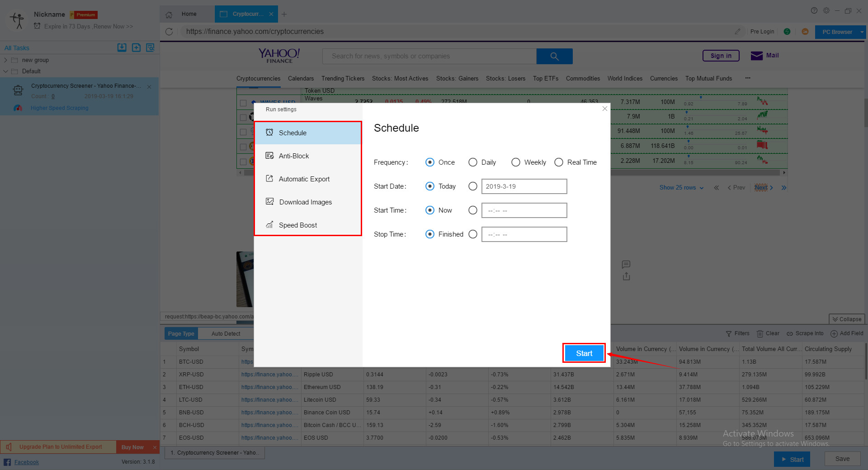
Task: Close the Run settings dialog
Action: coord(605,109)
